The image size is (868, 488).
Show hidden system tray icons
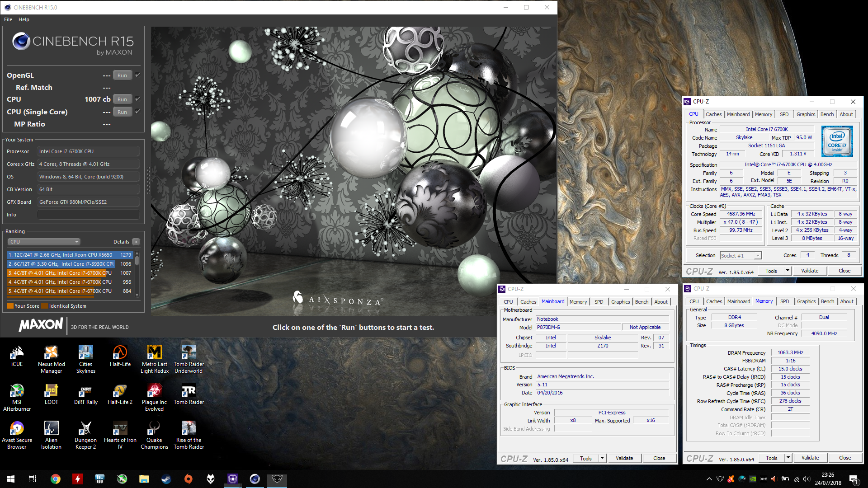coord(709,479)
